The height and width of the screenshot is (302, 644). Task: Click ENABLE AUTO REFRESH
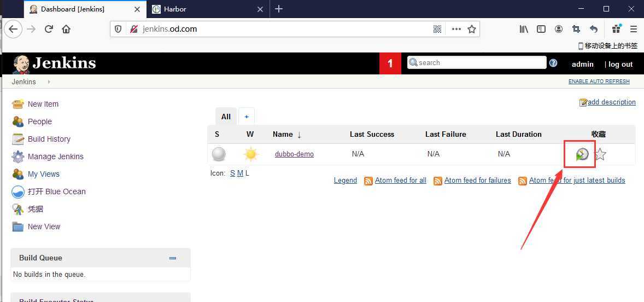point(599,82)
